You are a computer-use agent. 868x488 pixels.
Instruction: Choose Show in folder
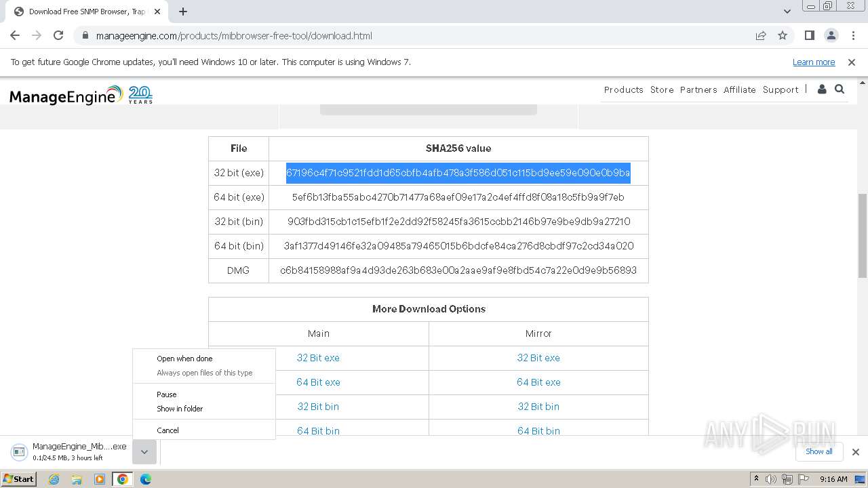204,409
